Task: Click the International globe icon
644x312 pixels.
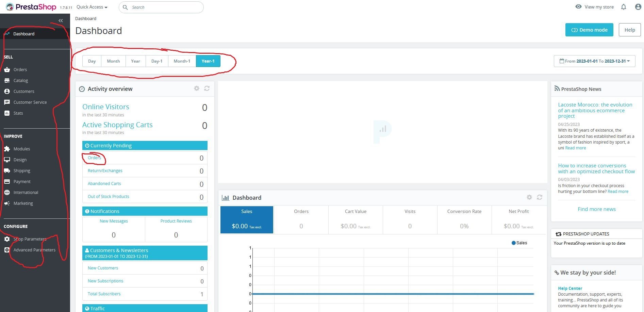Action: [x=7, y=192]
